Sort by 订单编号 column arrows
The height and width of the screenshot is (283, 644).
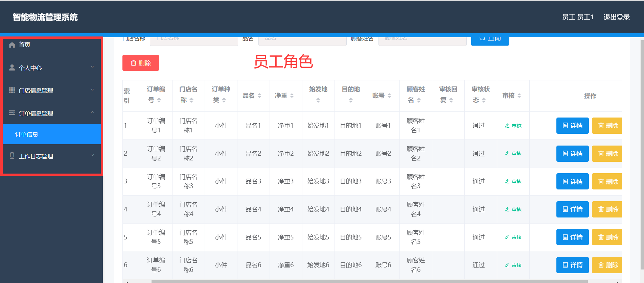159,100
